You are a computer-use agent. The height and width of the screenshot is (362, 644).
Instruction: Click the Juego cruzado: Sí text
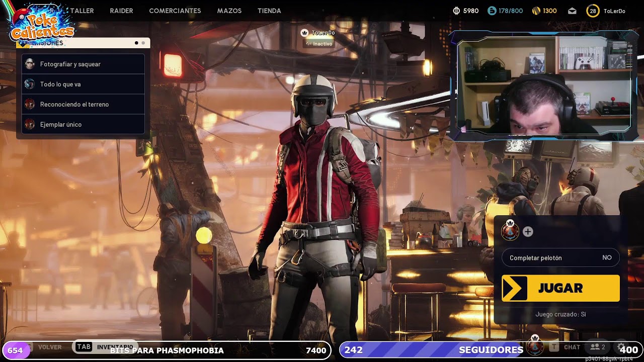(x=560, y=314)
